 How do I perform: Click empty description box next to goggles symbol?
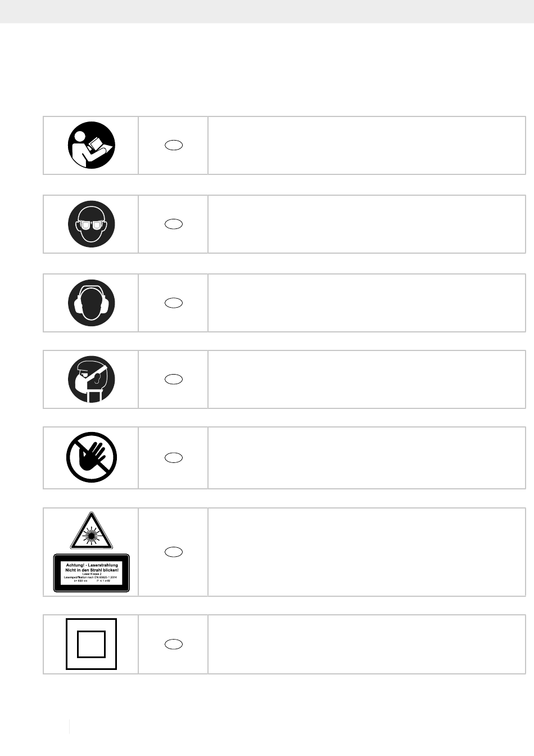[x=366, y=224]
